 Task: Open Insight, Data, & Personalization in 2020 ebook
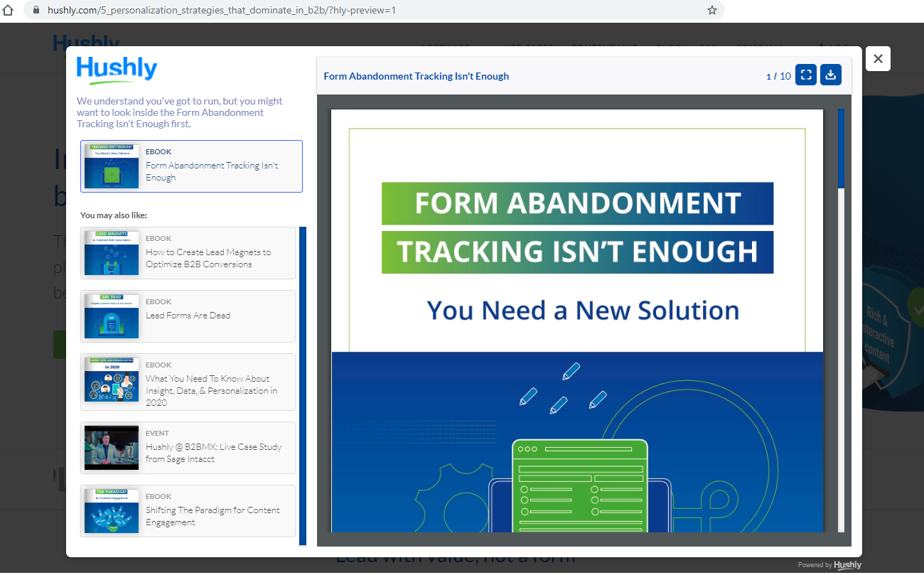pyautogui.click(x=188, y=382)
